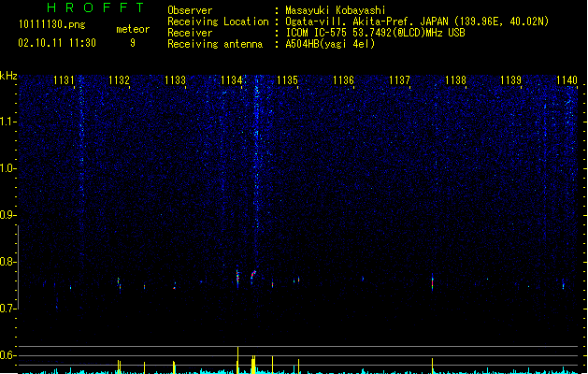Click the long meteor echo near 1137.5
588x374 pixels.
433,281
